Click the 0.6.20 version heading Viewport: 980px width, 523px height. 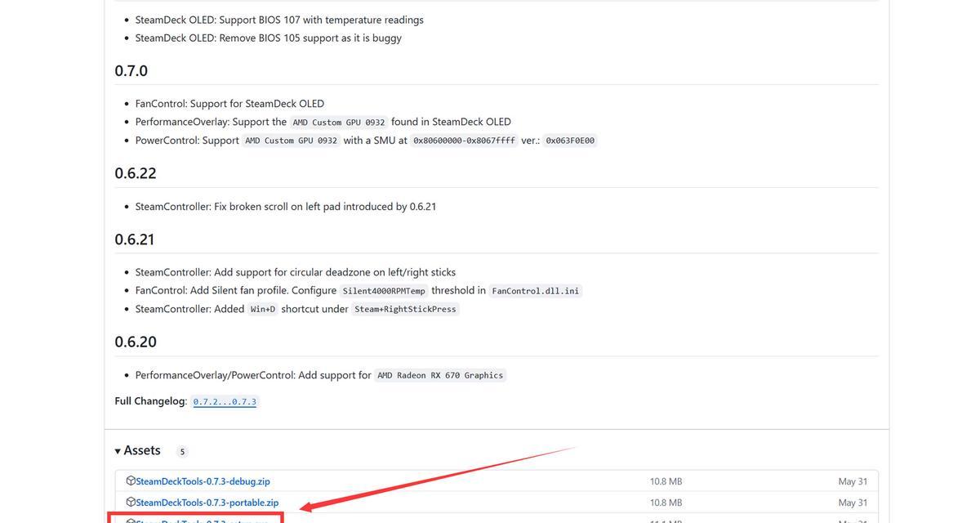coord(136,342)
